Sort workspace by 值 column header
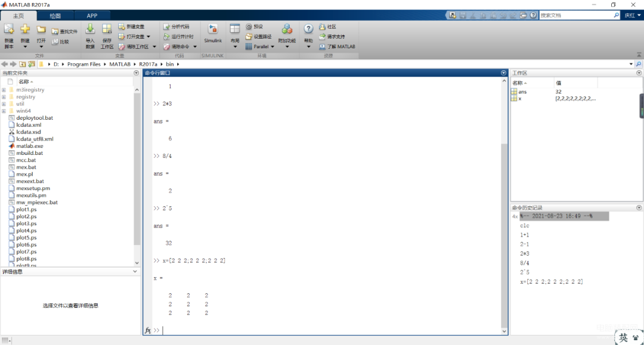 pyautogui.click(x=575, y=83)
